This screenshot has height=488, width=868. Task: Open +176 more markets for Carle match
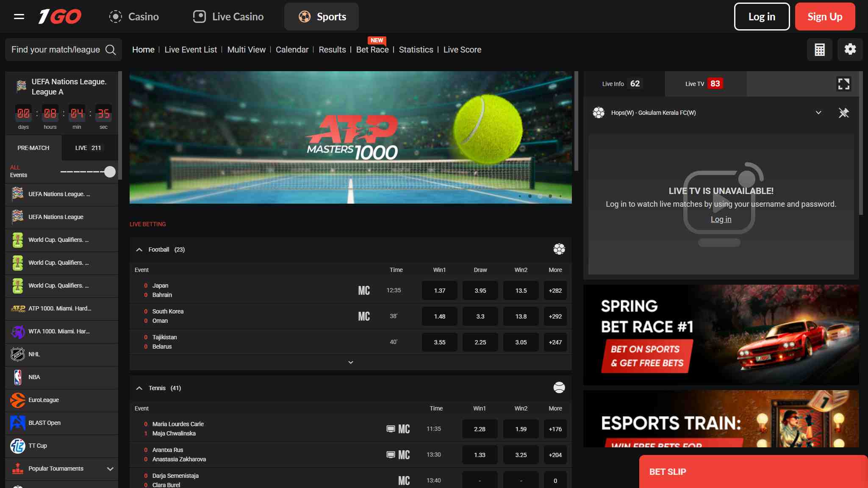point(555,429)
